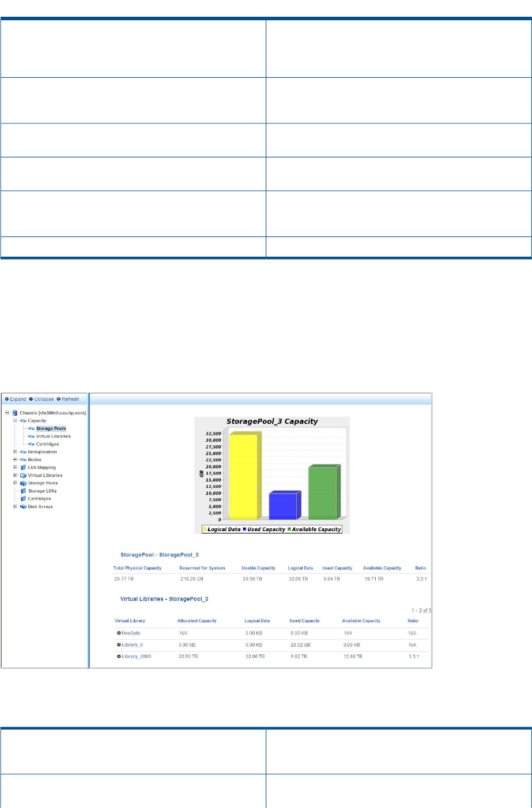The width and height of the screenshot is (532, 808).
Task: Collapse the Capacity tree branch
Action: click(15, 421)
